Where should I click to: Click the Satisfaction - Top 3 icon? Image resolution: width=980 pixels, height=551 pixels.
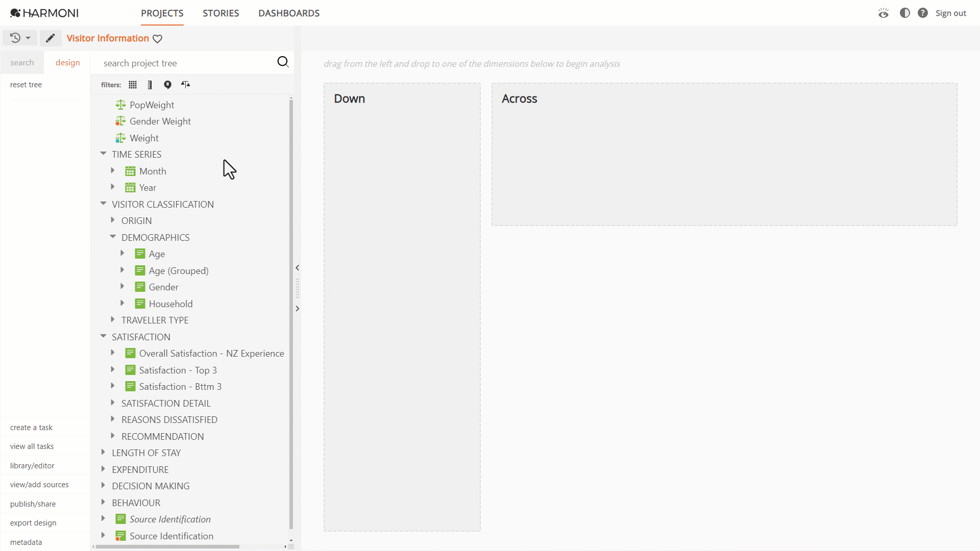point(130,370)
